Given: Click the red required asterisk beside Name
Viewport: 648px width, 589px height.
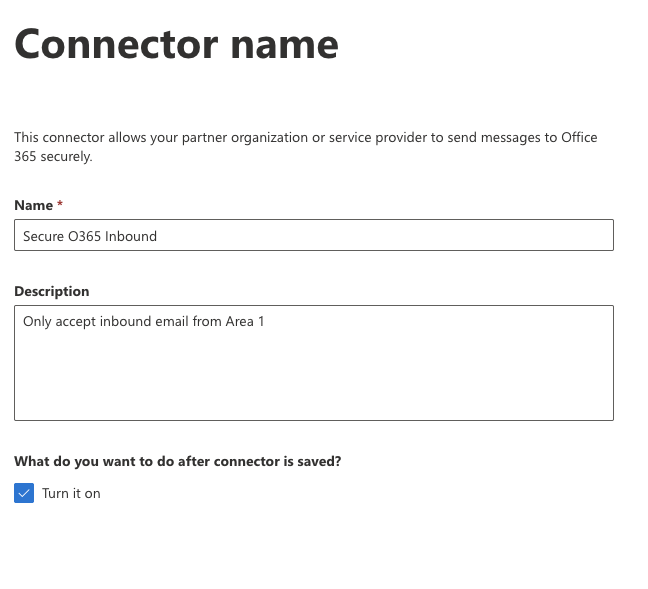Looking at the screenshot, I should (x=60, y=205).
